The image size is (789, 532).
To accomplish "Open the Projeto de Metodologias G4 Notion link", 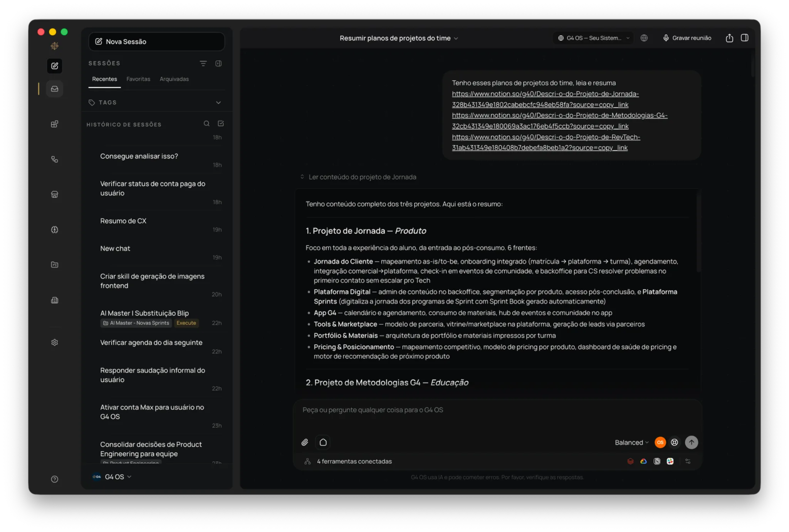I will tap(560, 121).
